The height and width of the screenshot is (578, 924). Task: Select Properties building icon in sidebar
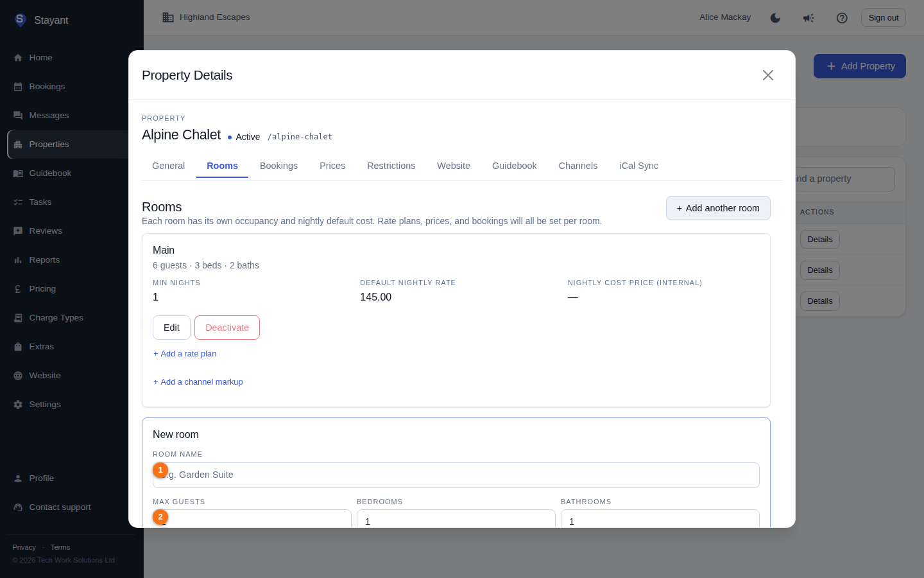click(x=18, y=144)
